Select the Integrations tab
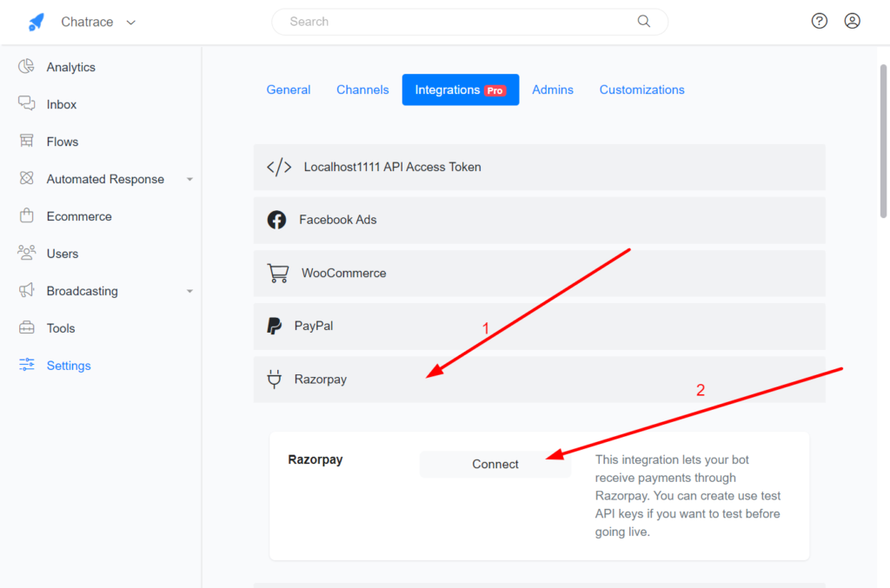The width and height of the screenshot is (890, 588). tap(461, 89)
